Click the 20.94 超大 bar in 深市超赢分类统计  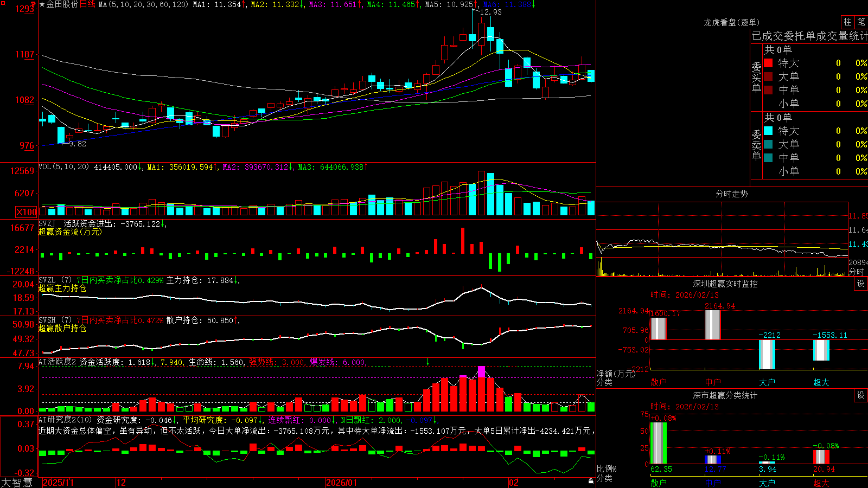[821, 457]
